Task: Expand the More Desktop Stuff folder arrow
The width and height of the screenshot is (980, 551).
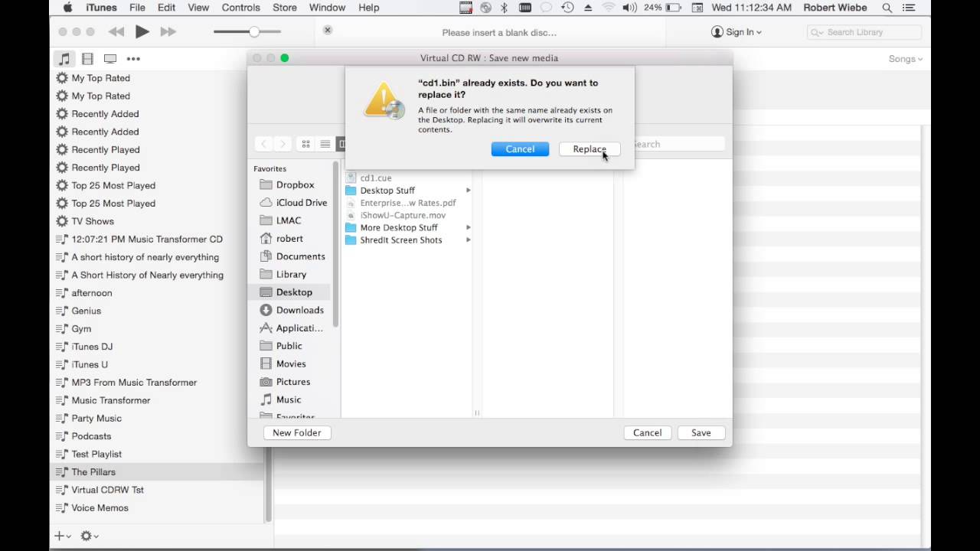Action: 468,227
